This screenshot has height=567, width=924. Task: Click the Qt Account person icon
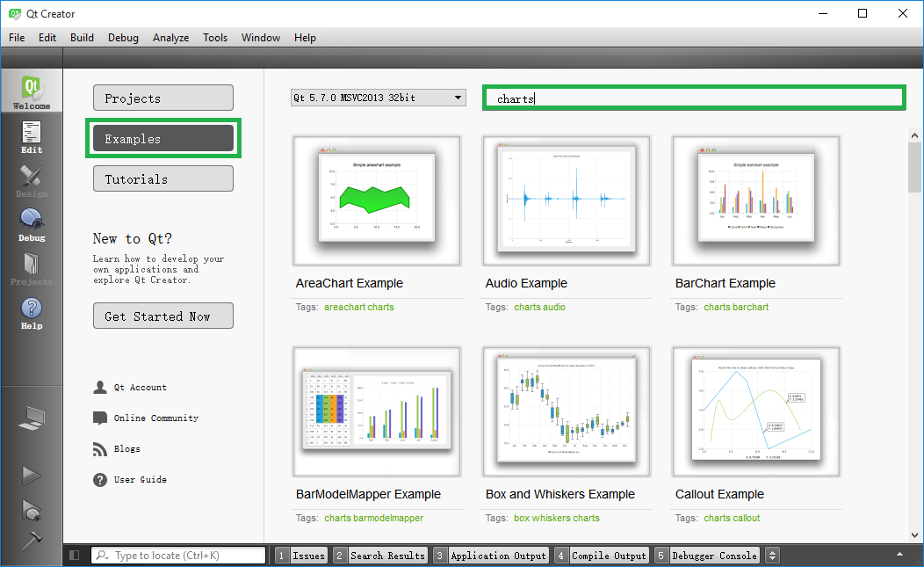click(99, 387)
